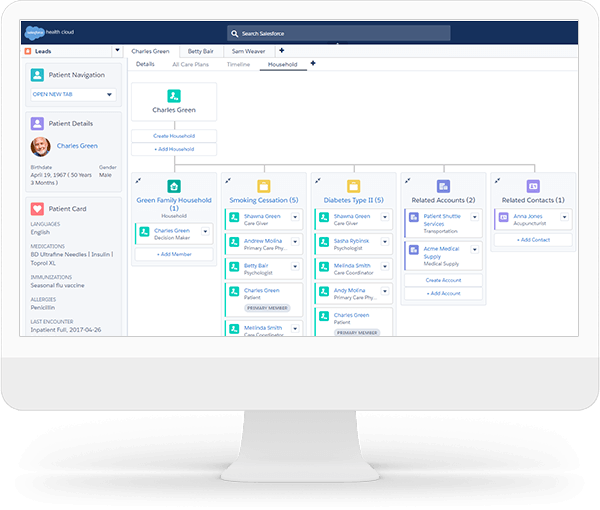
Task: Collapse the Green Family Household card
Action: coord(138,180)
